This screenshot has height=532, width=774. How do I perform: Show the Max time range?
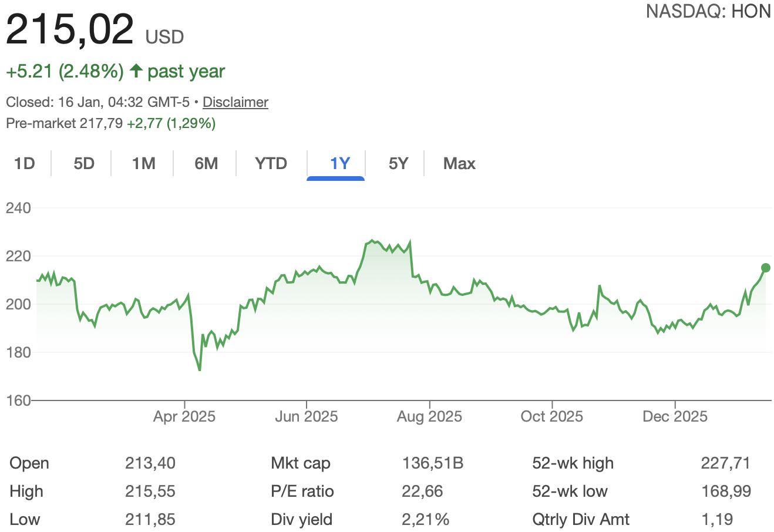pyautogui.click(x=459, y=163)
